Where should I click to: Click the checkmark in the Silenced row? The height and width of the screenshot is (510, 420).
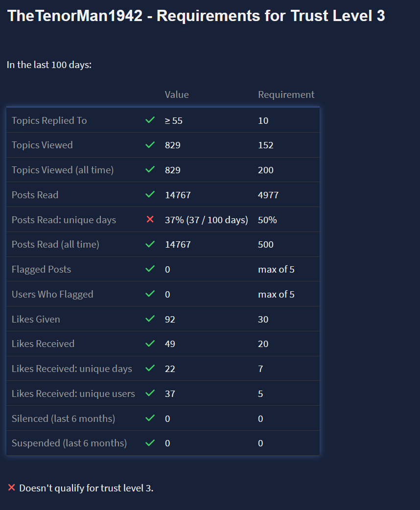(x=150, y=418)
